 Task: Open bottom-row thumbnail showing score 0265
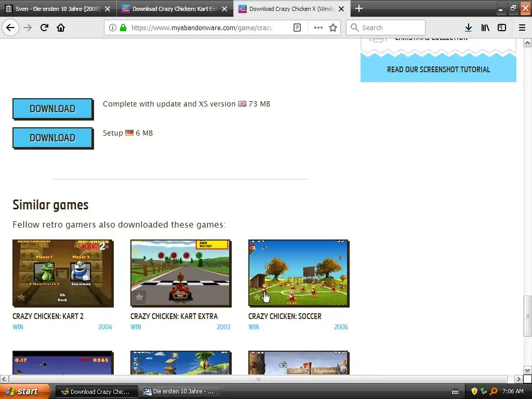point(63,363)
